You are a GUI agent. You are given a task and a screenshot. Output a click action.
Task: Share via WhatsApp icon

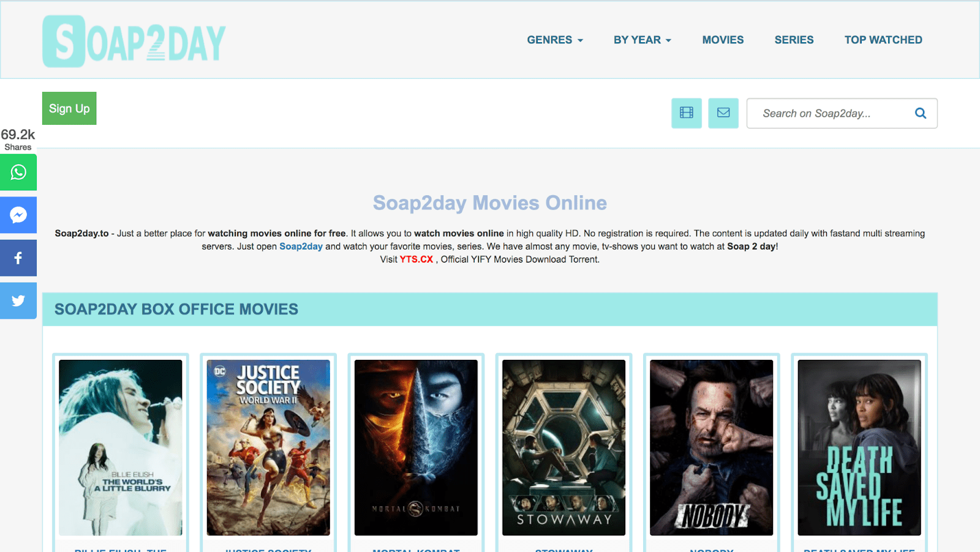18,173
